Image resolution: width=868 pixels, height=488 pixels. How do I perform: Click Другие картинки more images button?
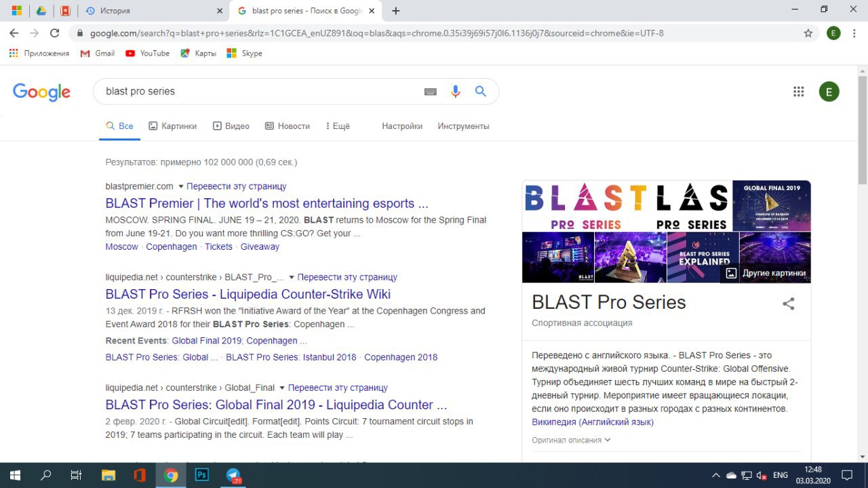click(x=766, y=273)
